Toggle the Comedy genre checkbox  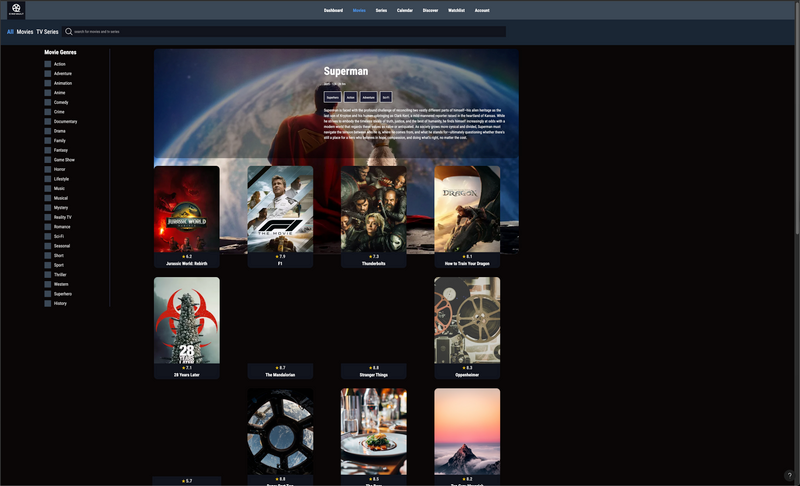pos(47,103)
